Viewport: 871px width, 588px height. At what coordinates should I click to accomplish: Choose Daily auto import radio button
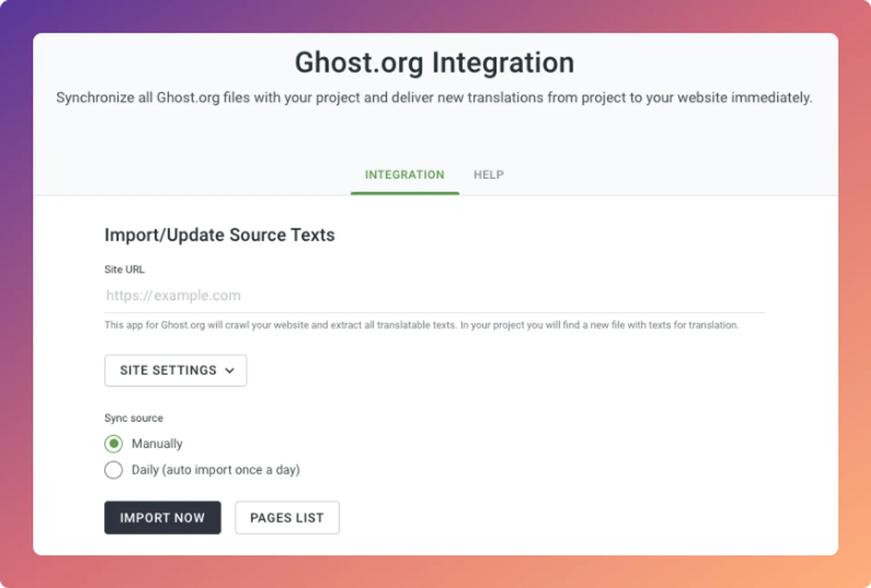click(114, 470)
